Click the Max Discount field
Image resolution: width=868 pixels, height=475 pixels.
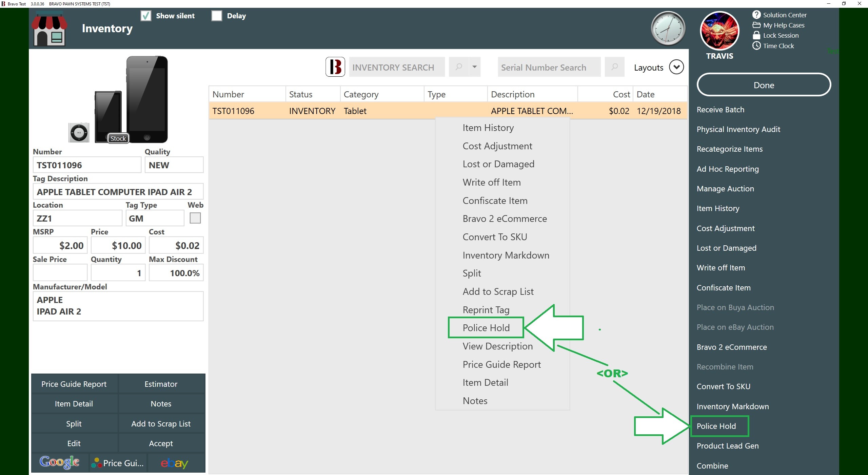176,273
